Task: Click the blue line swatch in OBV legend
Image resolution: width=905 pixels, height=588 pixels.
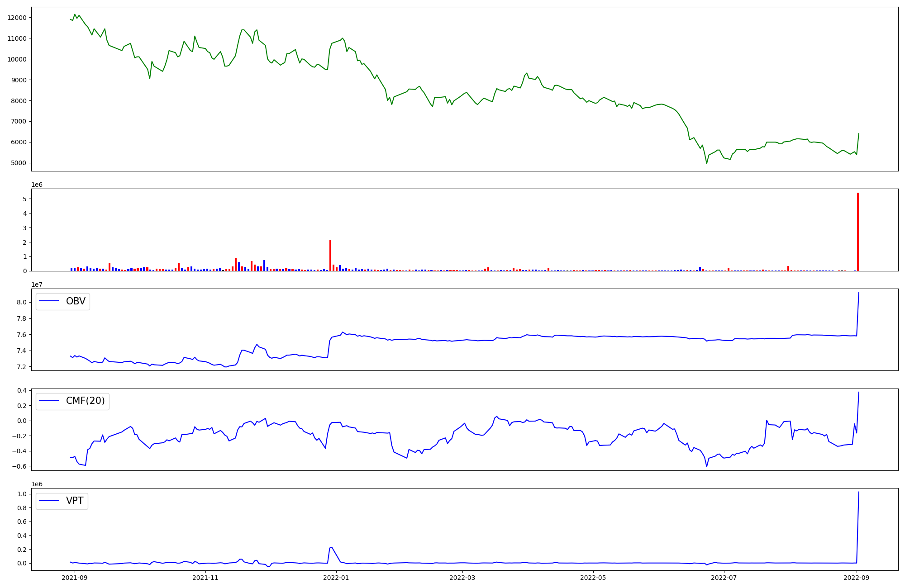Action: click(49, 301)
